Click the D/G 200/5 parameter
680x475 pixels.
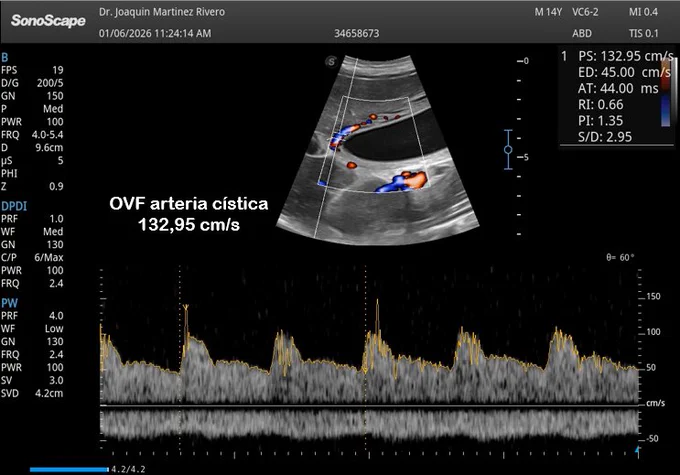tap(32, 83)
